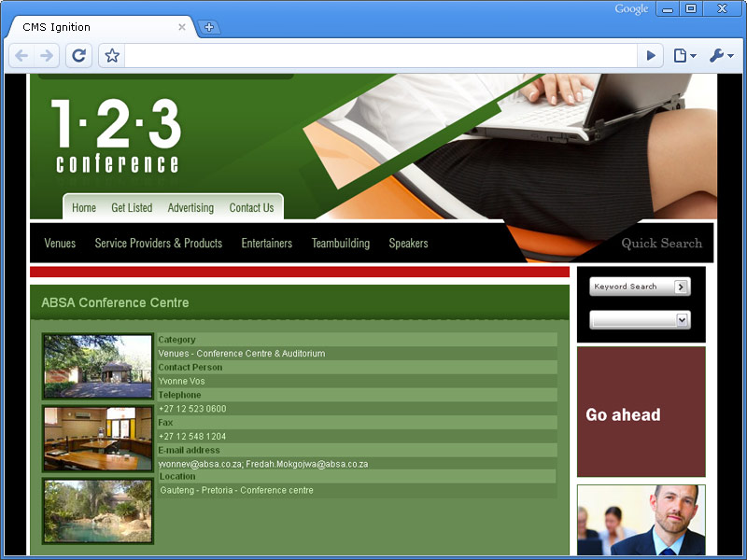Click the Go play arrow in the address bar

point(650,56)
